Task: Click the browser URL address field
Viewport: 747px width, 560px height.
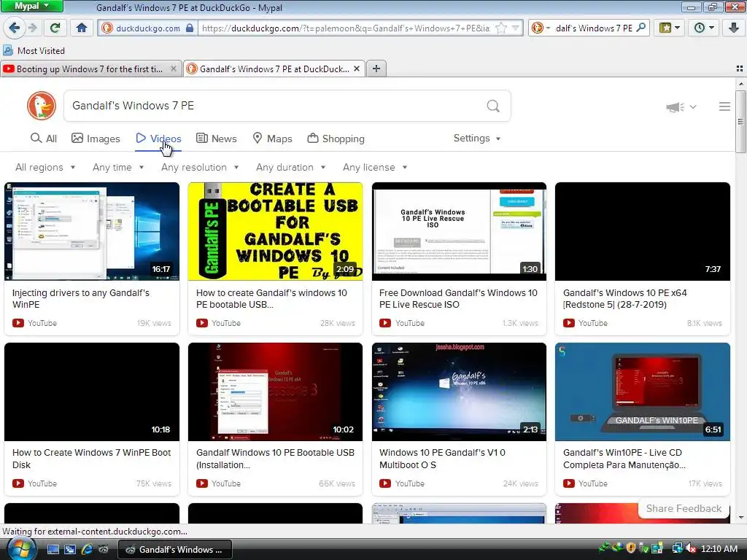Action: [346, 28]
